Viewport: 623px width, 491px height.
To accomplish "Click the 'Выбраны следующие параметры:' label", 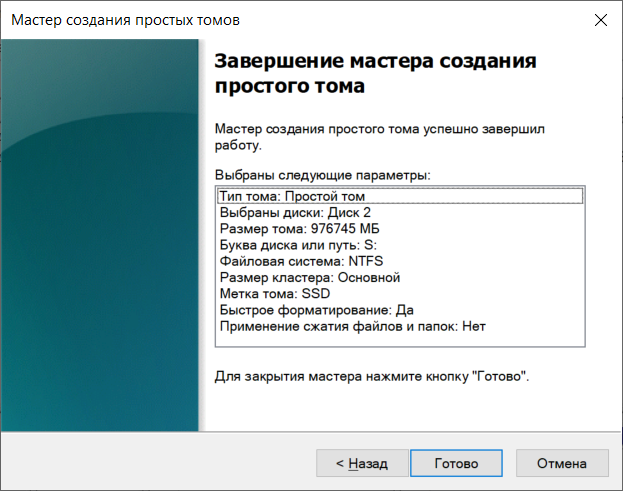I will pos(323,175).
